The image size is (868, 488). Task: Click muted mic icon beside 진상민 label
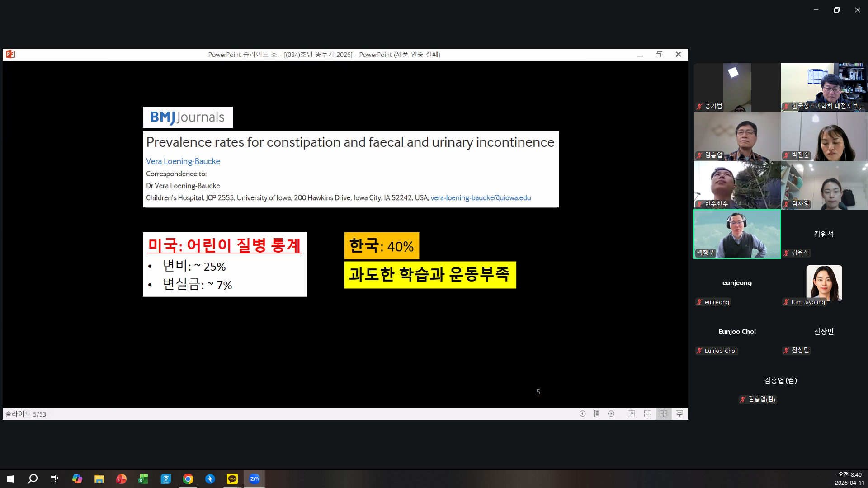coord(786,350)
